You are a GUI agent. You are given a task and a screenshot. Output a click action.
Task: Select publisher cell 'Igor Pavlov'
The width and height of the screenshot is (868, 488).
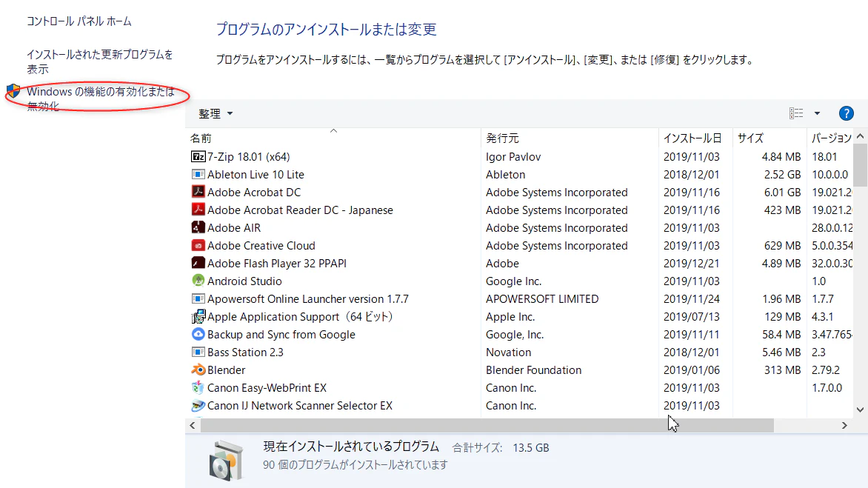[x=513, y=156]
